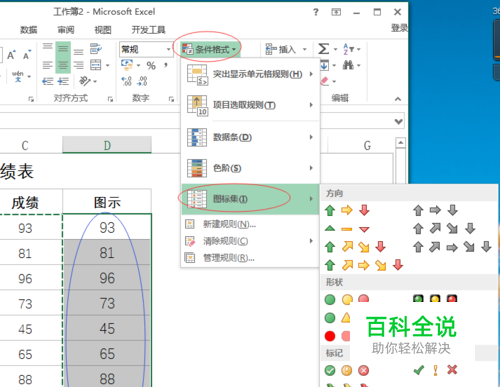
Task: Choose the three gray arrows icon set
Action: [x=435, y=210]
